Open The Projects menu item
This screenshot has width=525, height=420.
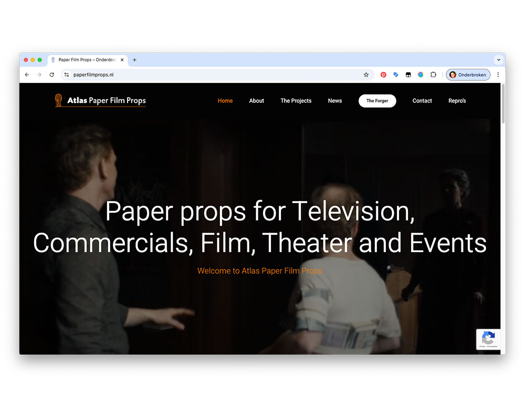296,101
